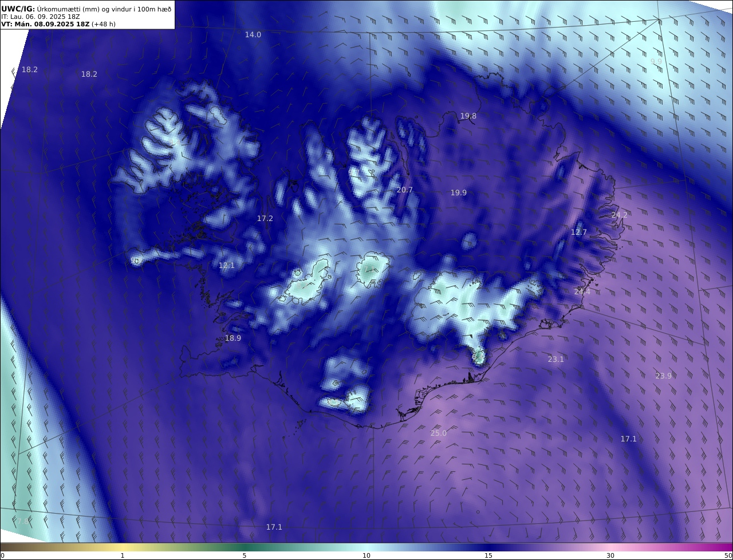Click the 24.2 value on the east coast

point(620,215)
